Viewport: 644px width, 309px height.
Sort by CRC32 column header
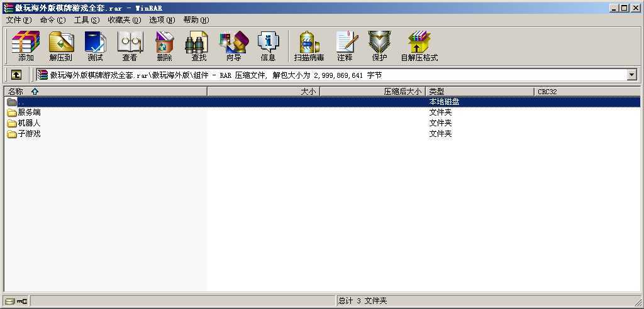tap(587, 92)
